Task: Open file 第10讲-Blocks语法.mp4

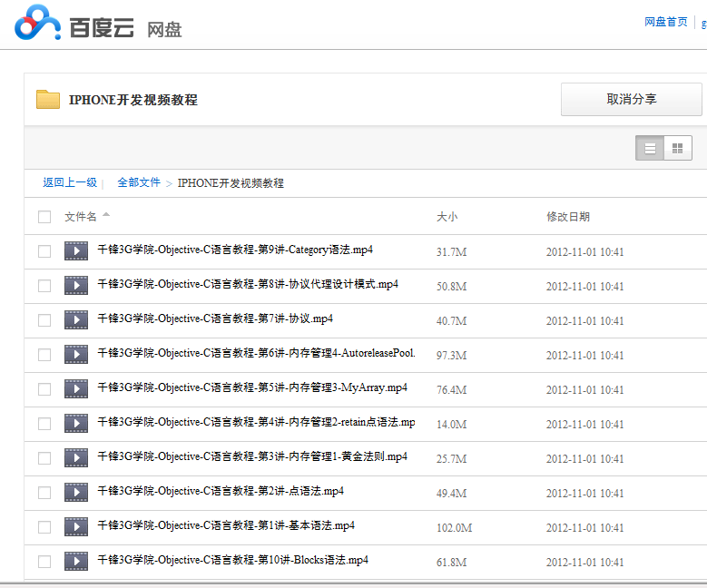Action: pos(233,560)
